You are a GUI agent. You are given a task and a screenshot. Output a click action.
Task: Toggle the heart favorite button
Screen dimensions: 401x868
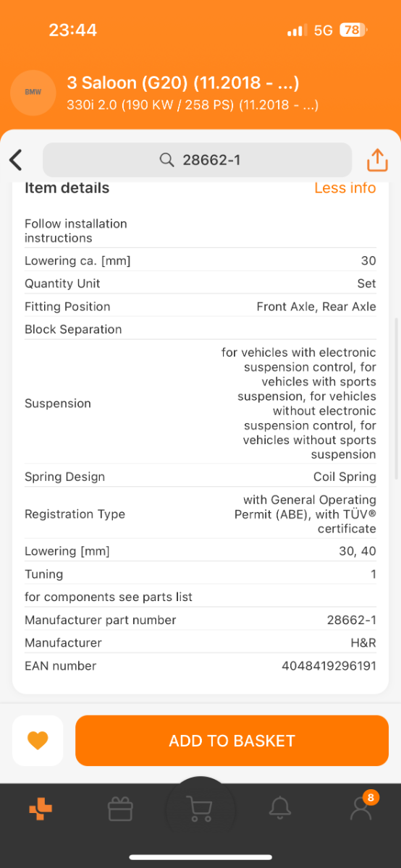(38, 740)
